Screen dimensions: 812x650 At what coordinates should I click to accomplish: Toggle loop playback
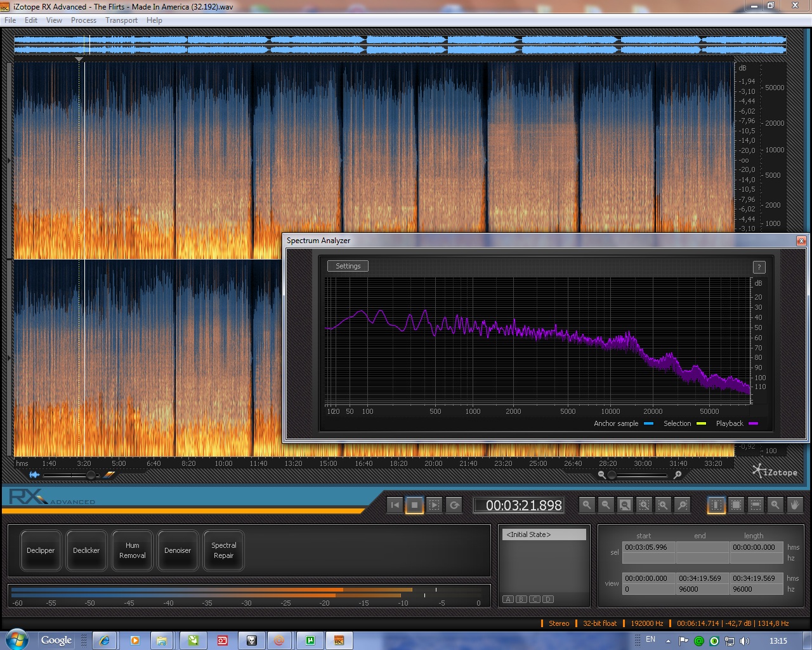[x=454, y=505]
